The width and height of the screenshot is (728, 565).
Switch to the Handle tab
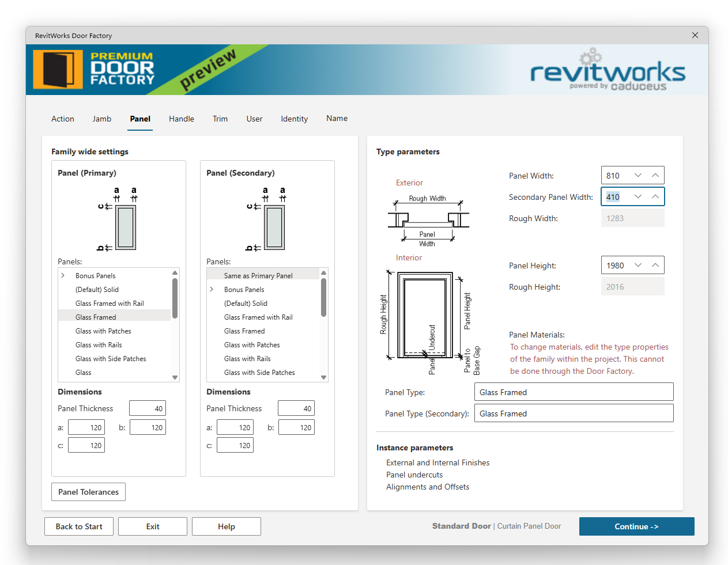pos(181,119)
